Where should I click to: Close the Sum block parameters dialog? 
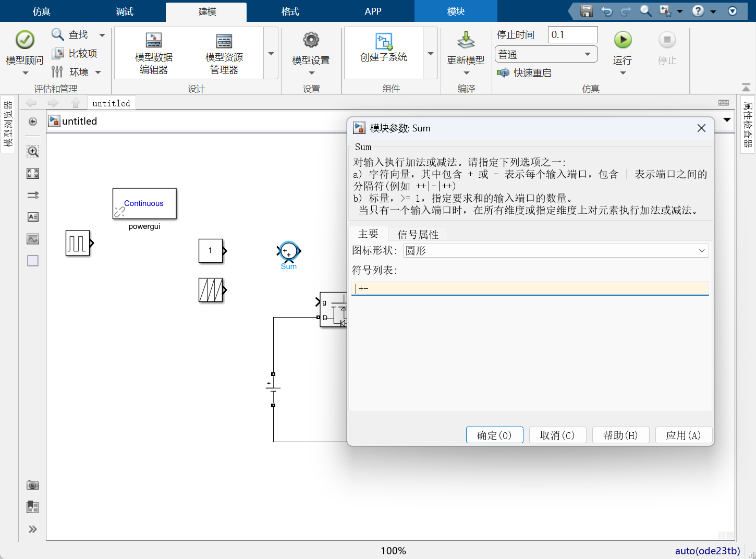coord(701,128)
